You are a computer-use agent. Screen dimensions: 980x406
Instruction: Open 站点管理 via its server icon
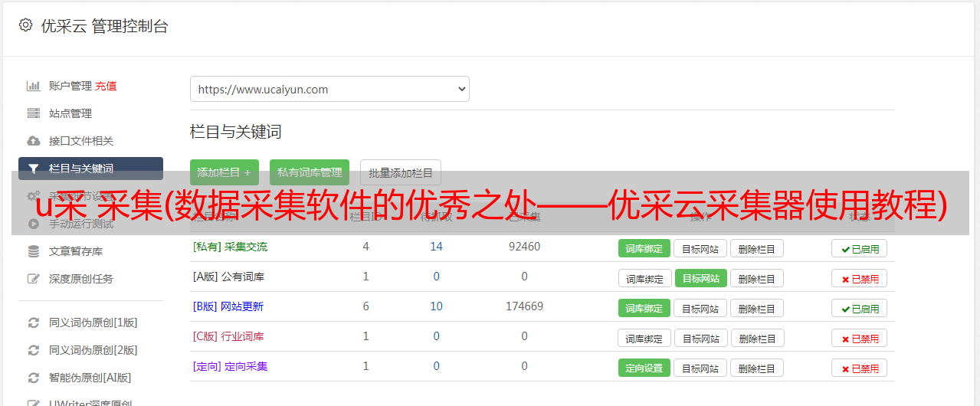33,113
